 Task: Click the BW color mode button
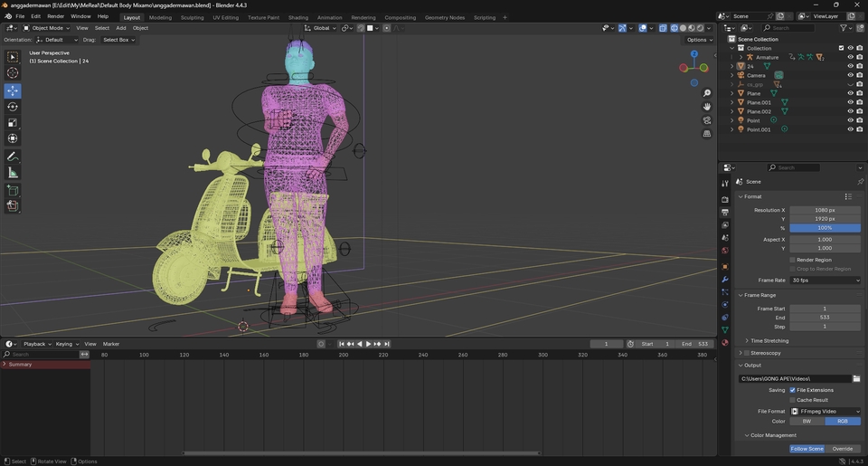coord(807,421)
